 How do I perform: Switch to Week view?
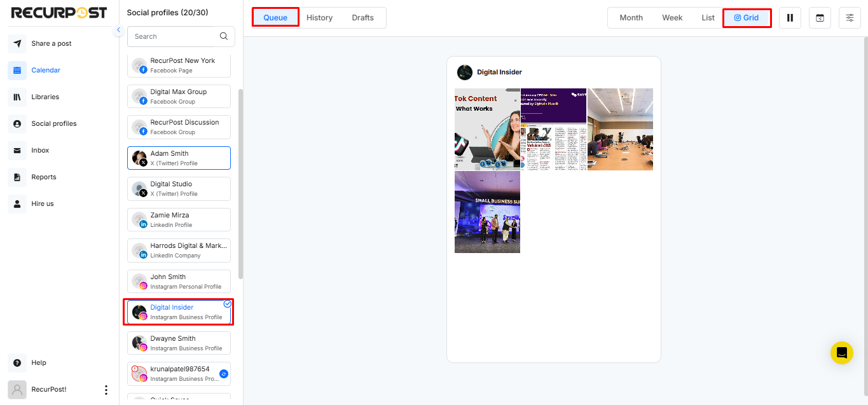click(x=672, y=18)
